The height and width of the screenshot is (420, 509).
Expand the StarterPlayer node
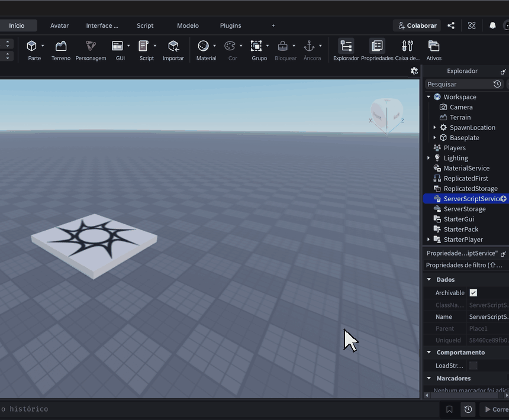point(429,240)
